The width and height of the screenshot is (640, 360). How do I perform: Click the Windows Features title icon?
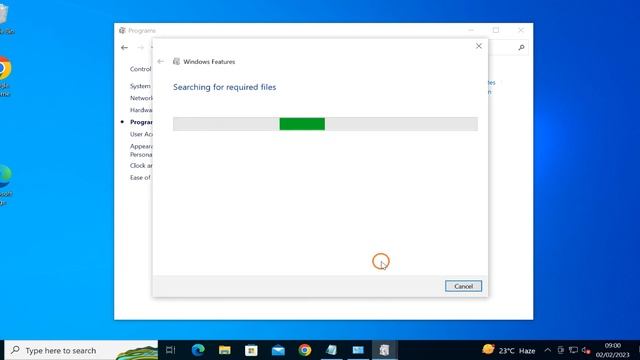(x=176, y=62)
